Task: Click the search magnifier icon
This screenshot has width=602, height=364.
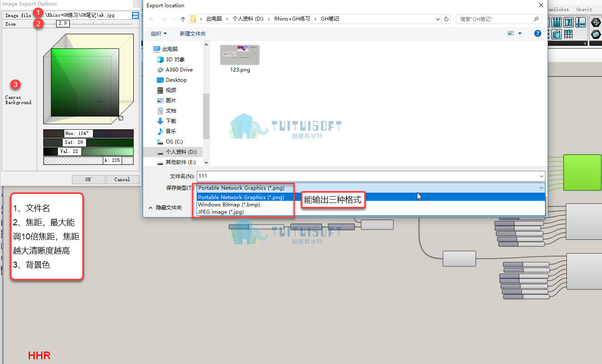Action: (536, 19)
